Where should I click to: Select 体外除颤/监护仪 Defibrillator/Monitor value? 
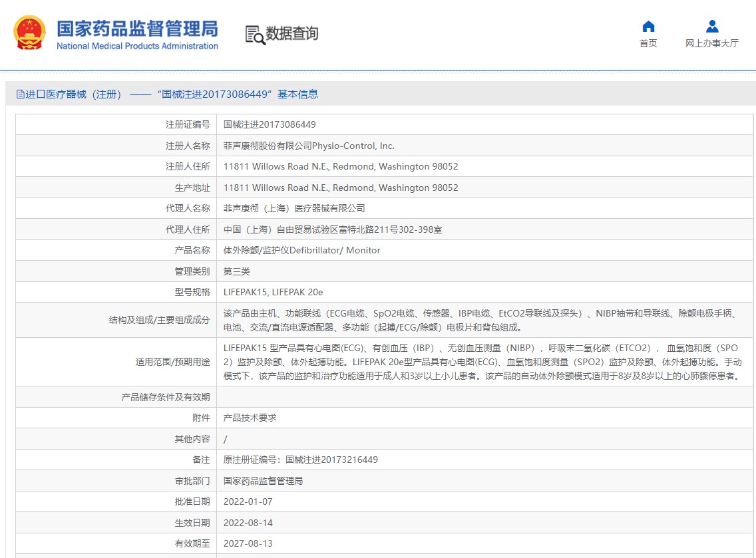tap(302, 250)
